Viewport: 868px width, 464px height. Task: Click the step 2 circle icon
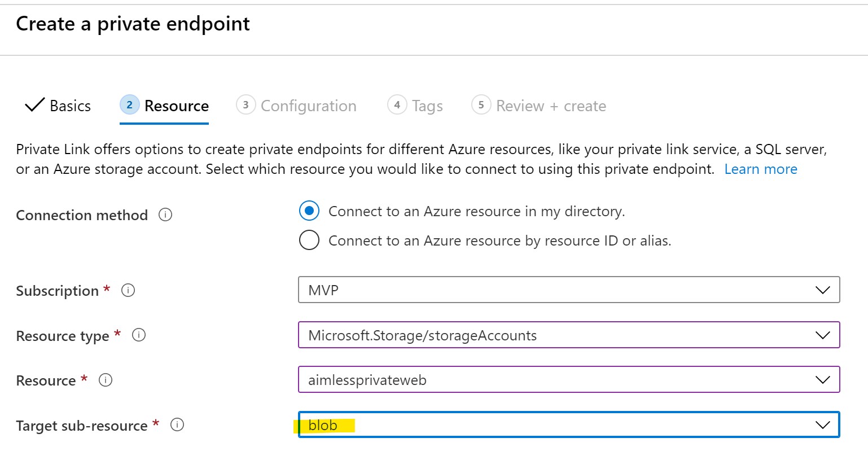pos(130,104)
